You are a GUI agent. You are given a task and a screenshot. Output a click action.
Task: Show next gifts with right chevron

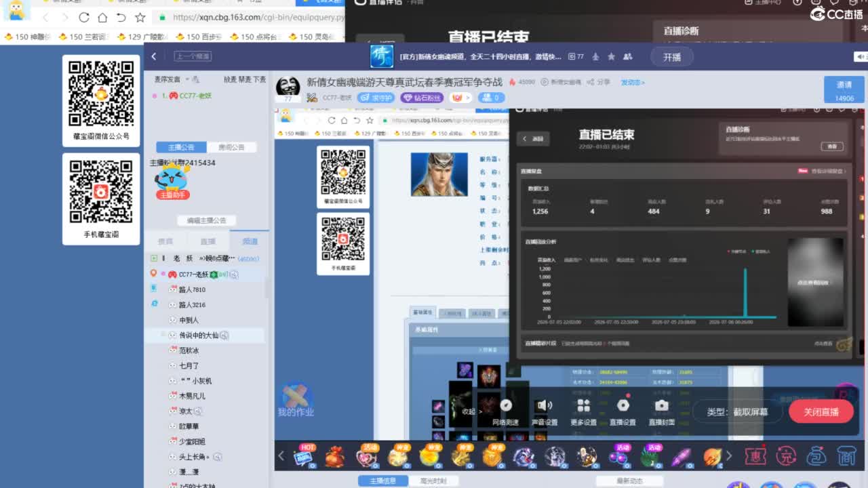pyautogui.click(x=729, y=456)
